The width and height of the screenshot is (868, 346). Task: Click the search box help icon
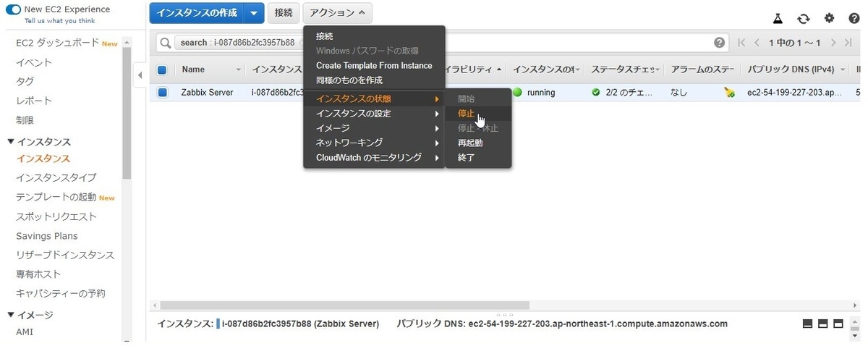coord(720,43)
